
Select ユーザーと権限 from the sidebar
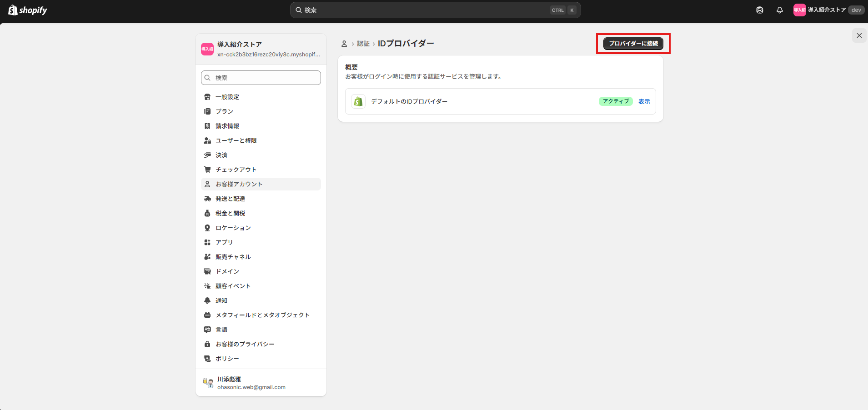click(236, 140)
